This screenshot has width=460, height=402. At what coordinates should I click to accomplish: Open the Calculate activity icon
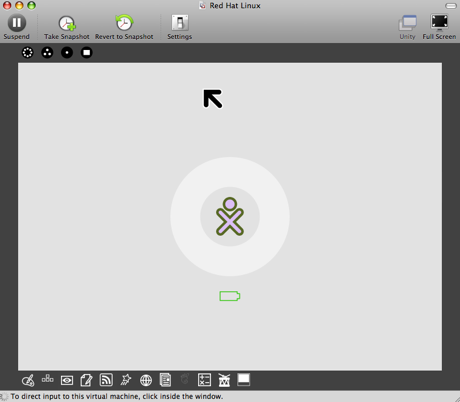click(x=204, y=380)
